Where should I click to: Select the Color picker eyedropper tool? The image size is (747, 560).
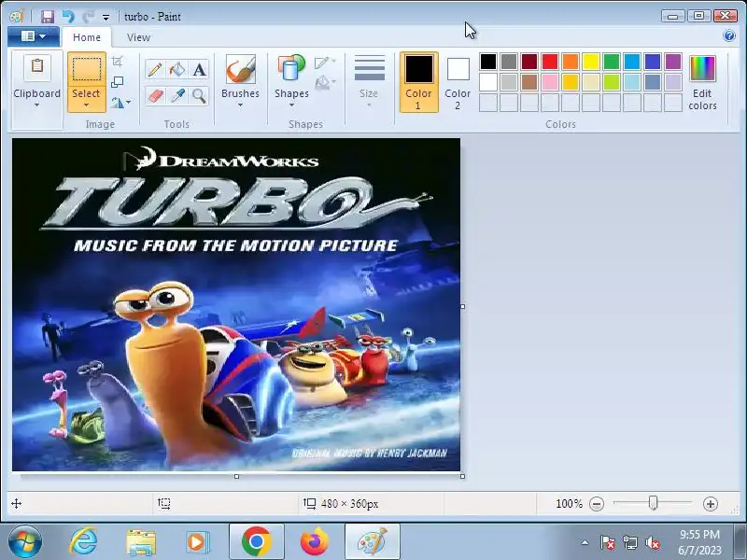click(x=177, y=96)
